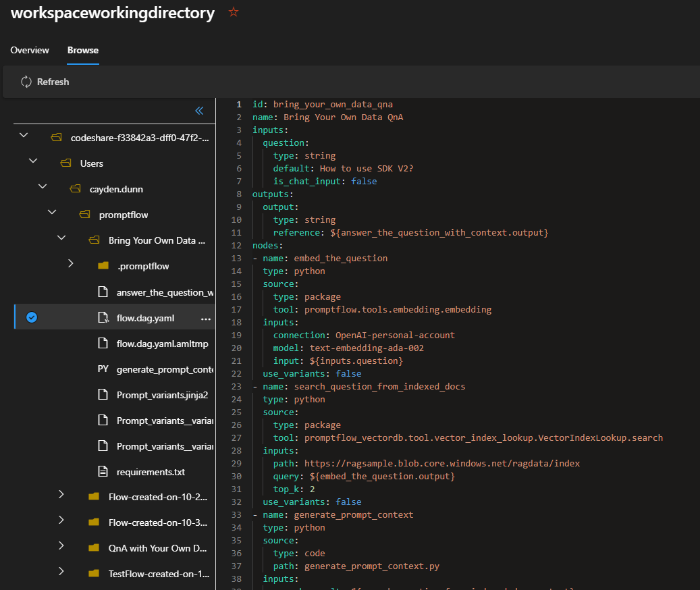700x590 pixels.
Task: Click the Refresh circular arrows icon
Action: (x=26, y=82)
